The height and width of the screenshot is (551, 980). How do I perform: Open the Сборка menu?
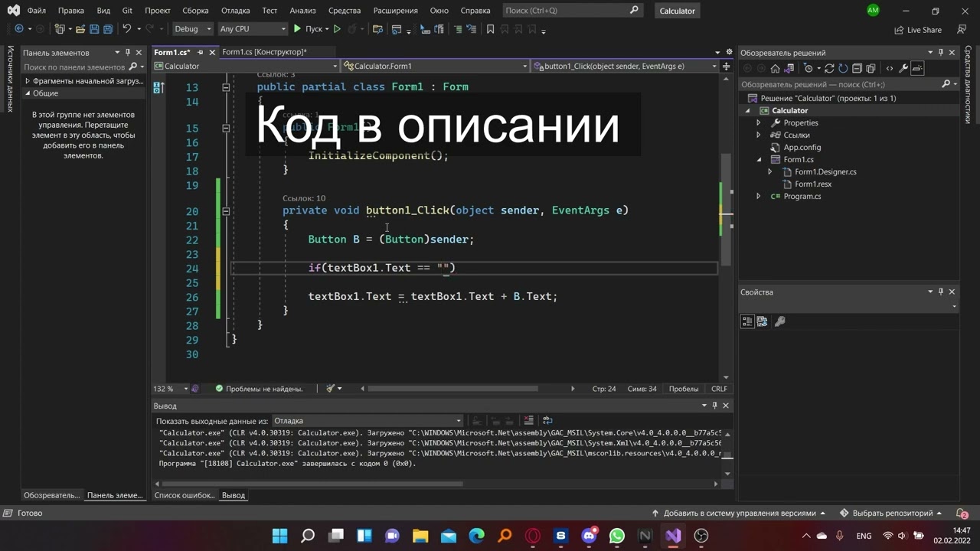click(195, 11)
